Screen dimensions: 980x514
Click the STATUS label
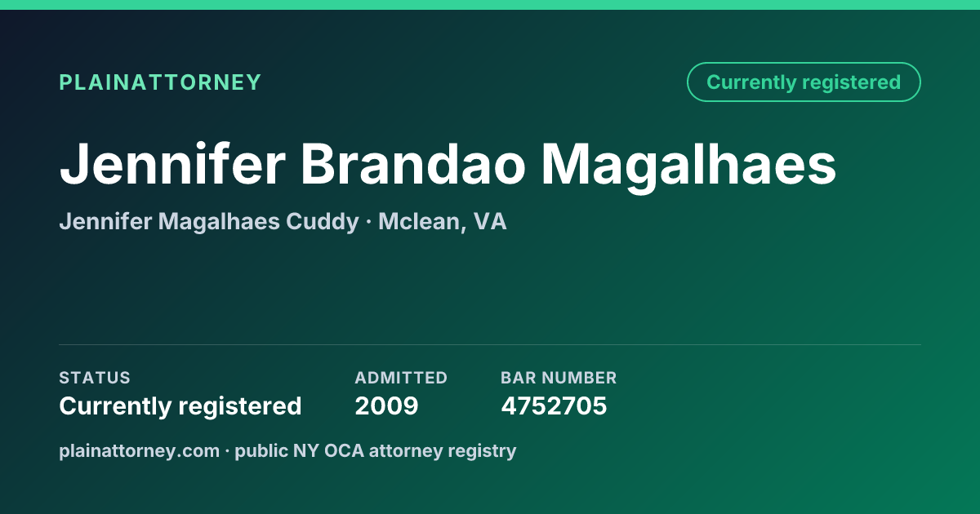coord(95,378)
